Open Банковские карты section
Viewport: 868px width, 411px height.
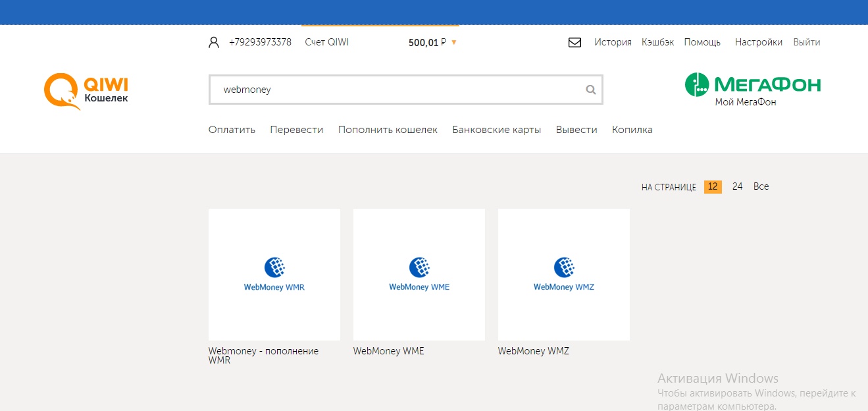(x=496, y=130)
